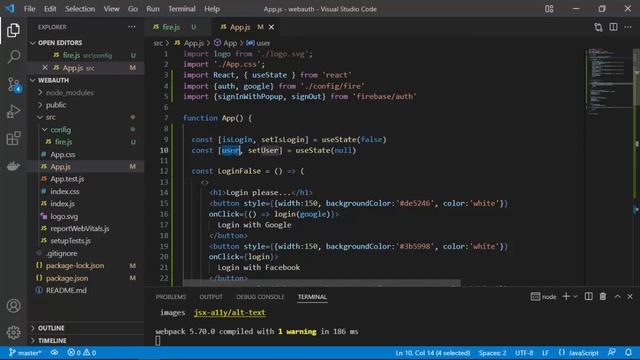The height and width of the screenshot is (360, 640).
Task: Open the Explorer view in activity bar
Action: (x=13, y=30)
